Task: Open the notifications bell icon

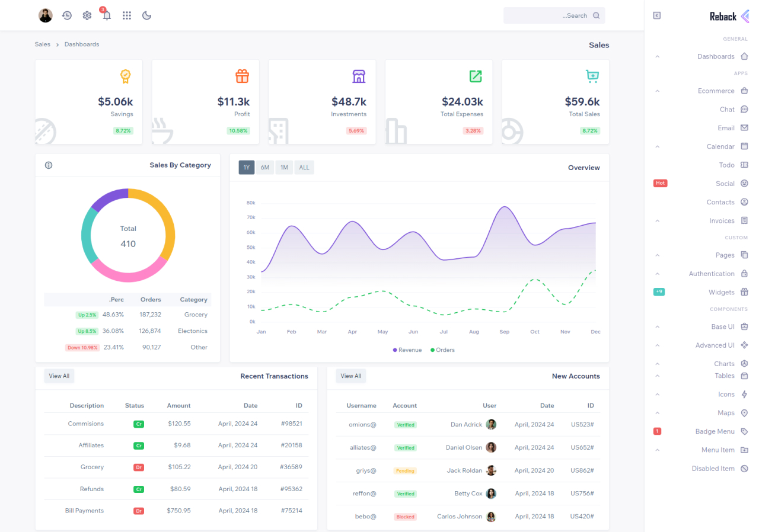Action: [107, 15]
